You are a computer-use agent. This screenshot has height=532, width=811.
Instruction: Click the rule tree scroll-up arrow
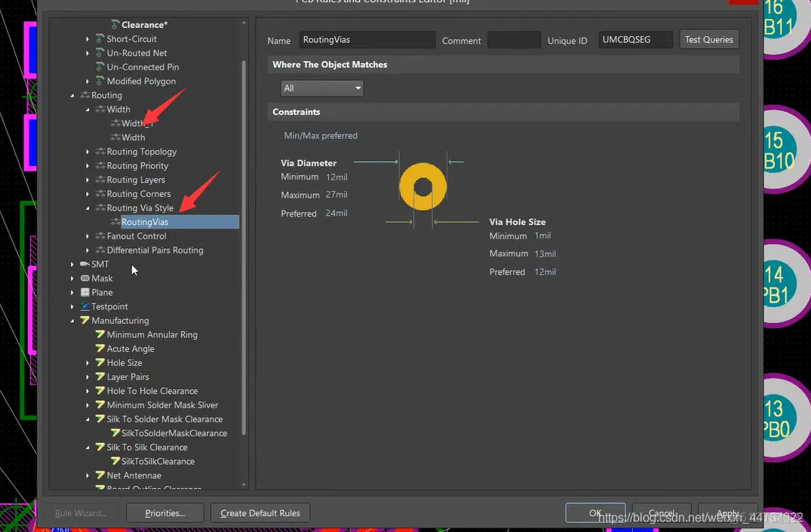tap(244, 23)
